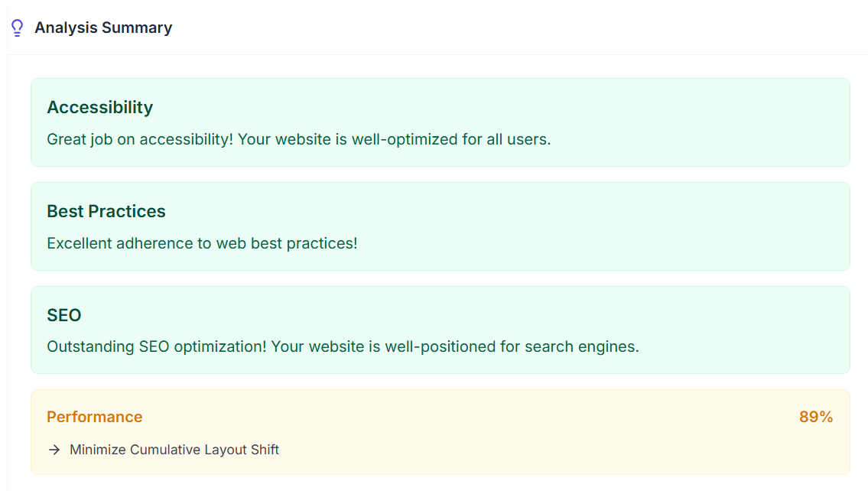868x491 pixels.
Task: Select the Best Practices card
Action: [x=440, y=226]
